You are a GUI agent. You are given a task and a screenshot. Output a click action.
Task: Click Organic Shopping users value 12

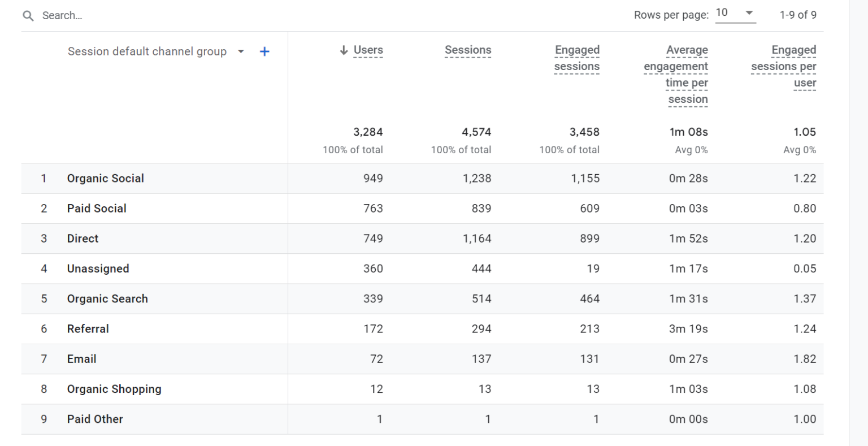coord(376,389)
